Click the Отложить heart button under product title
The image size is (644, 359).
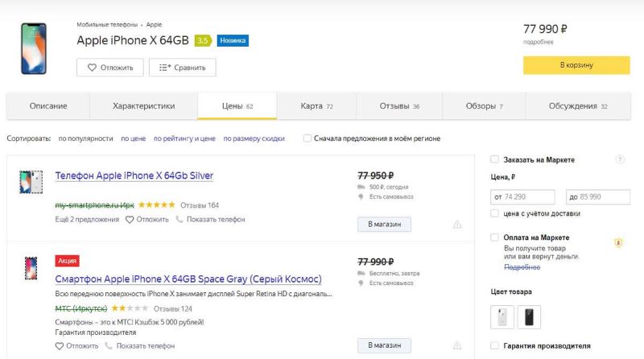tap(110, 68)
